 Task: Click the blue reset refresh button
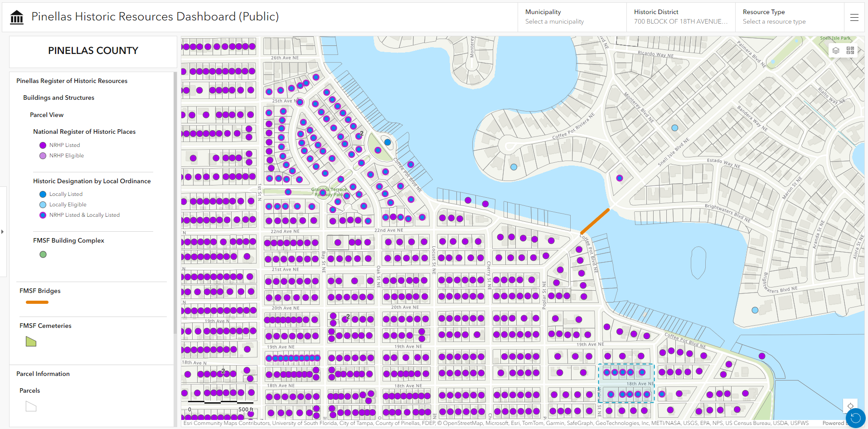click(855, 418)
